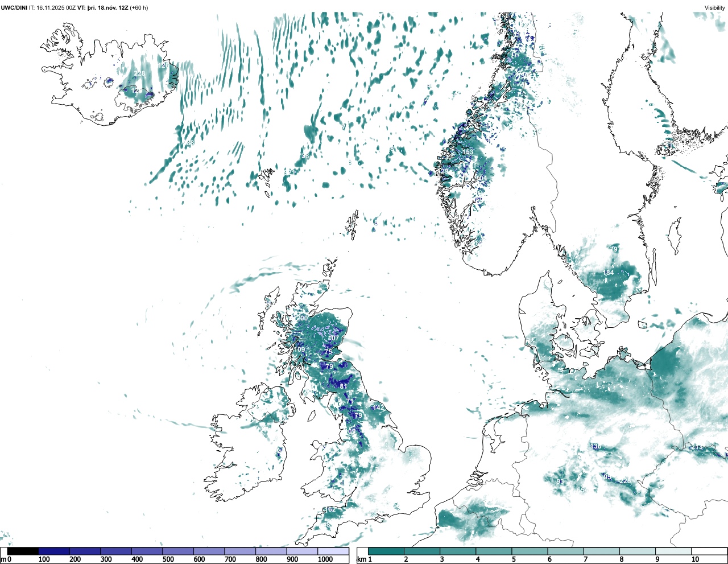Click the '71' value in northern England

coord(350,402)
